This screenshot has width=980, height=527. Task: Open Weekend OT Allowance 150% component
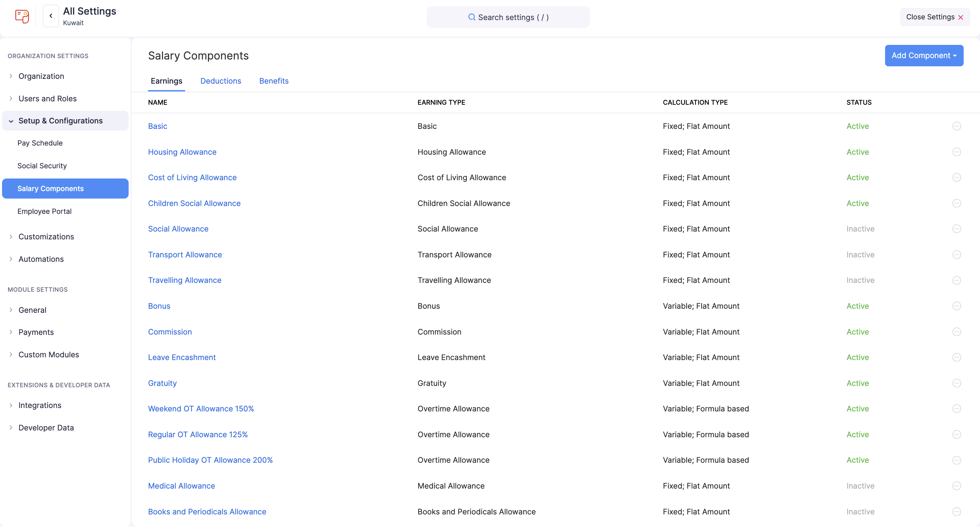(200, 409)
